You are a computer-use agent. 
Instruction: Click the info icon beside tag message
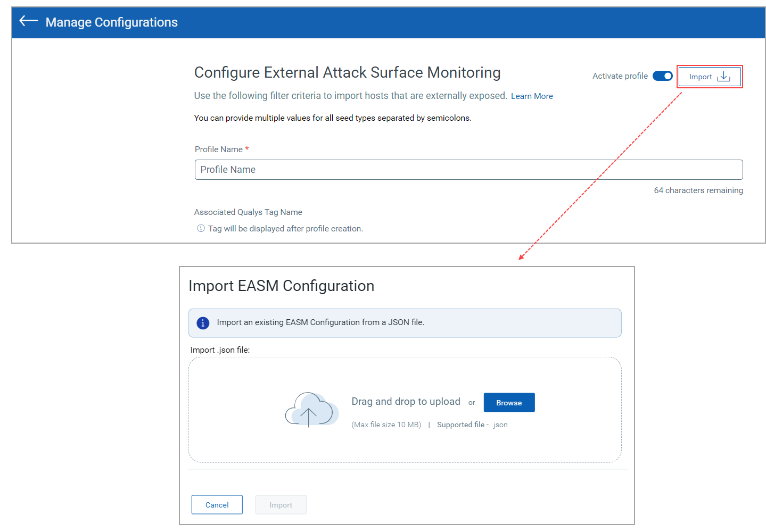coord(201,228)
